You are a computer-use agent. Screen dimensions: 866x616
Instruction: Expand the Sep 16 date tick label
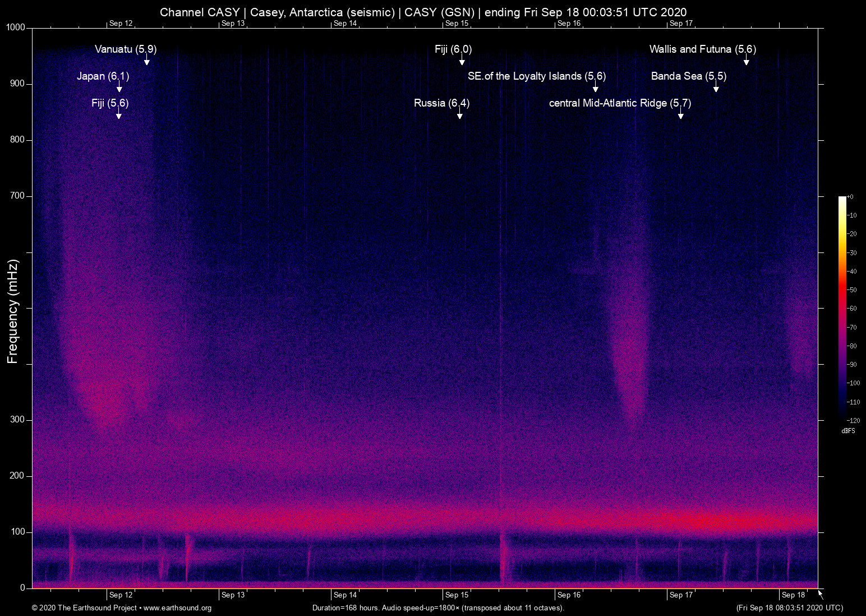(x=569, y=595)
